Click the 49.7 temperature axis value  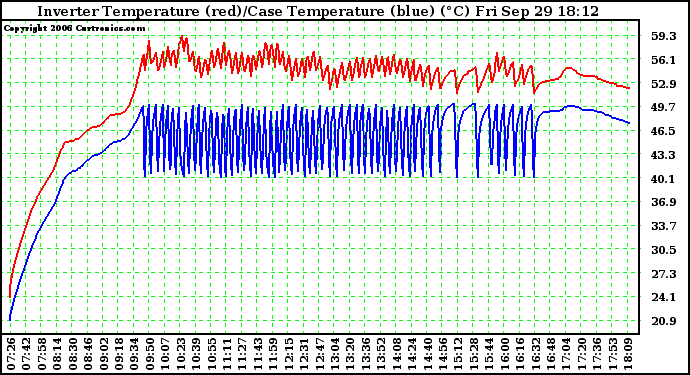tap(664, 107)
